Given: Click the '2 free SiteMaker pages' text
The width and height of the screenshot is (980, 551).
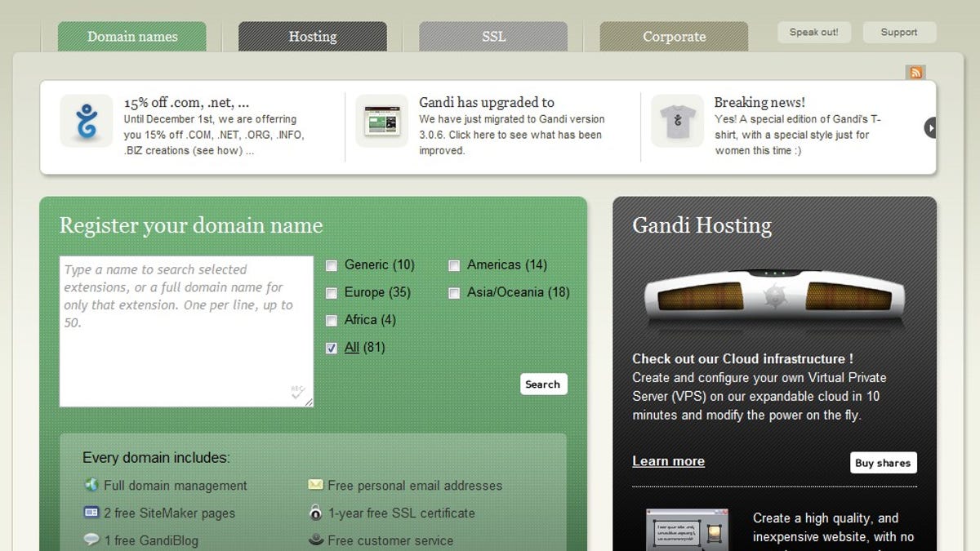Looking at the screenshot, I should coord(169,513).
